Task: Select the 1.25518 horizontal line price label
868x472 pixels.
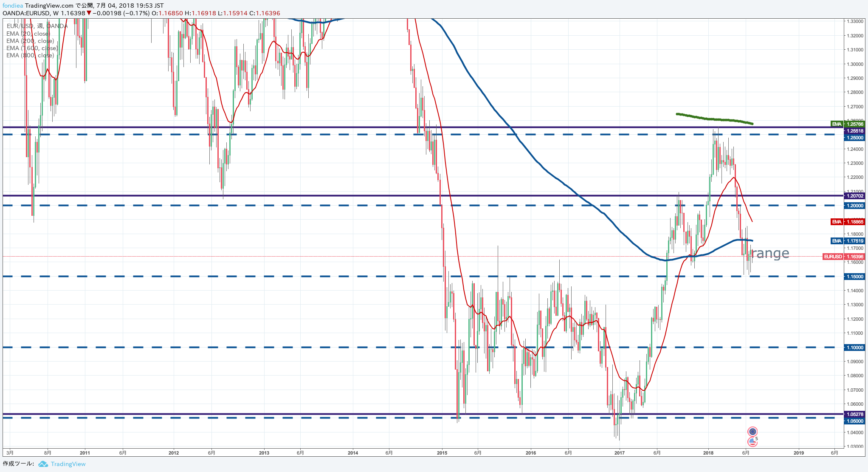Action: click(855, 131)
